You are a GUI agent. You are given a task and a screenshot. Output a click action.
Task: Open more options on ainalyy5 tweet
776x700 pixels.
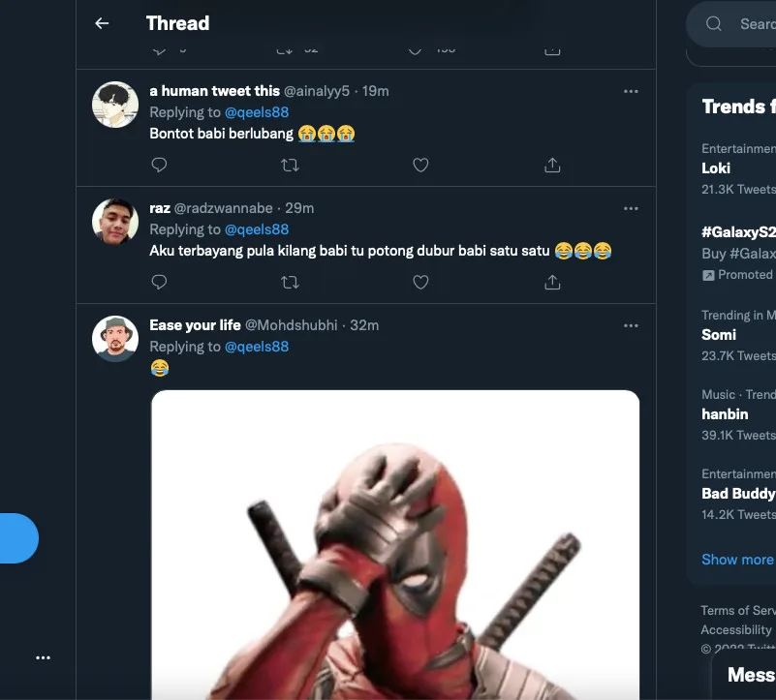pyautogui.click(x=631, y=91)
